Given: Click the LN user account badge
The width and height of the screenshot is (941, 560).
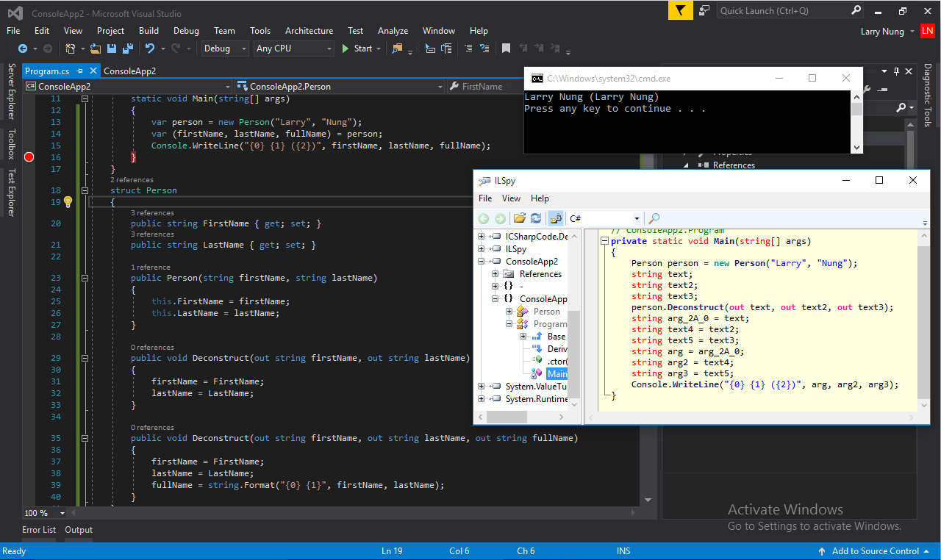Looking at the screenshot, I should coord(927,31).
